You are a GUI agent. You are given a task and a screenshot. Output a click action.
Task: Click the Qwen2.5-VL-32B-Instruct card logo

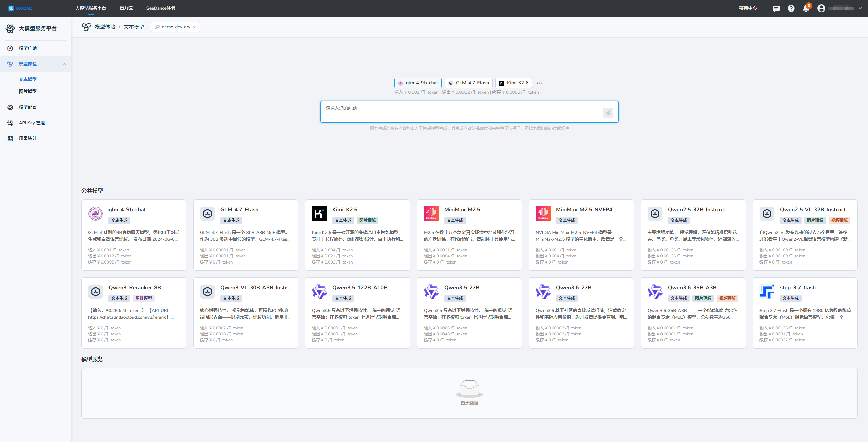(x=767, y=214)
